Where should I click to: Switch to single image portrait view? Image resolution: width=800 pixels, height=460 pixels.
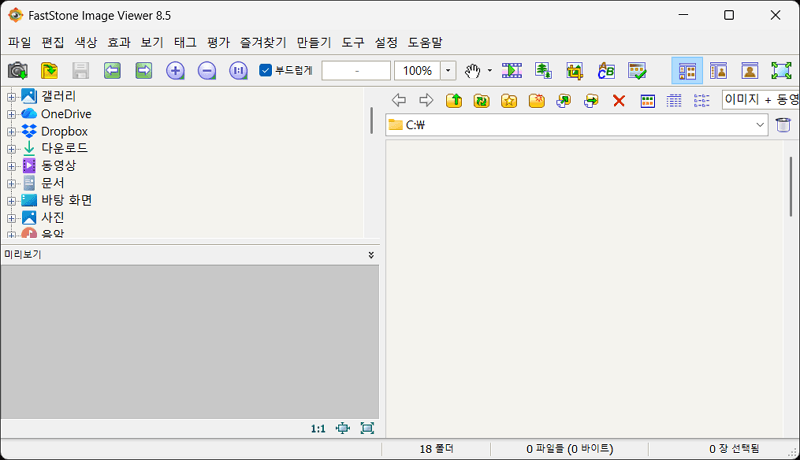pos(750,70)
